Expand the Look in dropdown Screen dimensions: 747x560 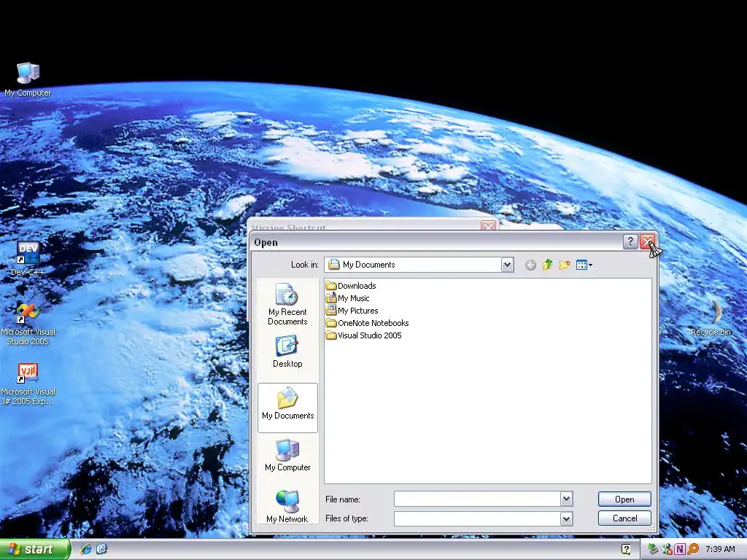point(508,265)
